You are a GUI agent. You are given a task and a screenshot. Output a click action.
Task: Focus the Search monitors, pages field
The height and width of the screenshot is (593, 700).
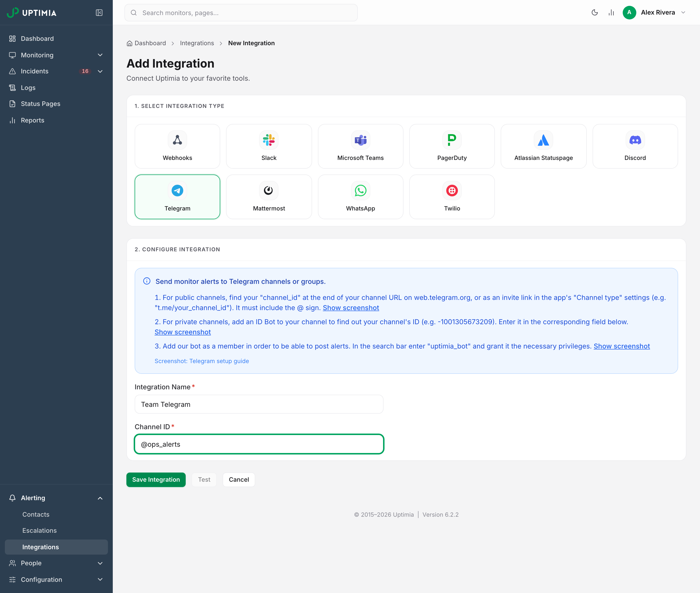click(241, 13)
